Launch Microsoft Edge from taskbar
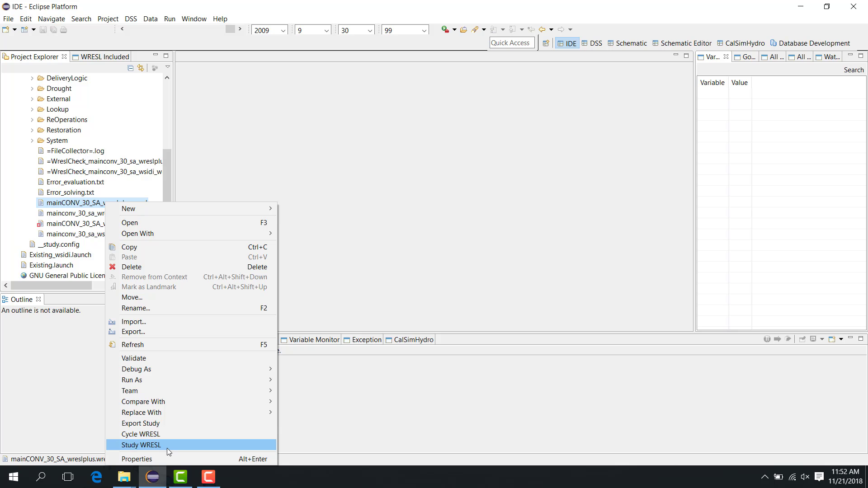 96,477
